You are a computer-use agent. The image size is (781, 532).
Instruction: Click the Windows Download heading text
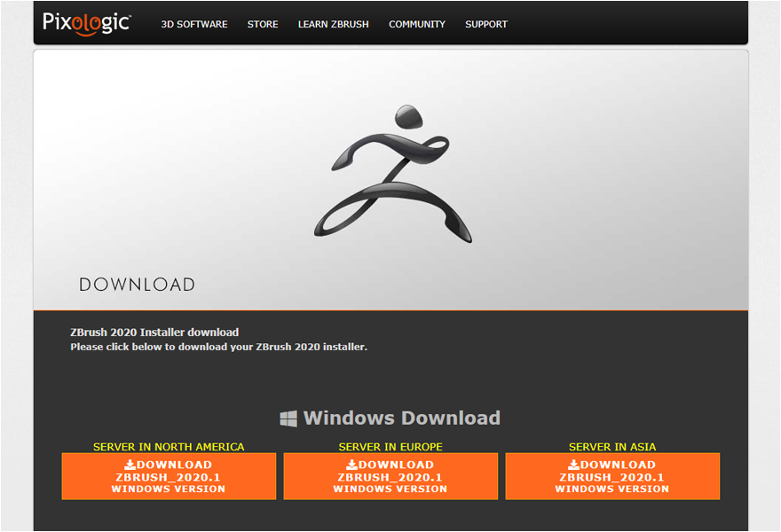(x=401, y=419)
